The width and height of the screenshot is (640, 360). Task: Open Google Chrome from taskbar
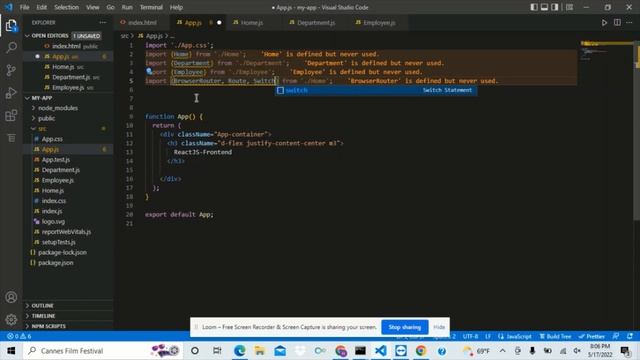click(x=421, y=351)
